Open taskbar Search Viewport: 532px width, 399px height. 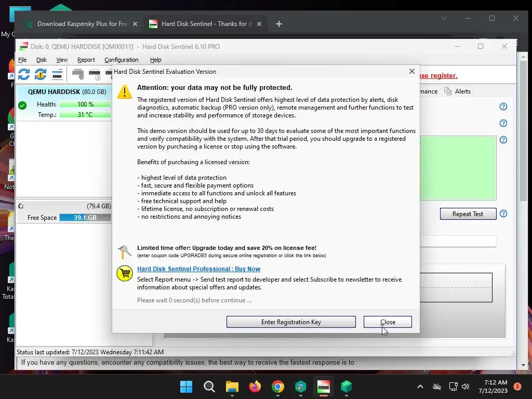pos(209,387)
